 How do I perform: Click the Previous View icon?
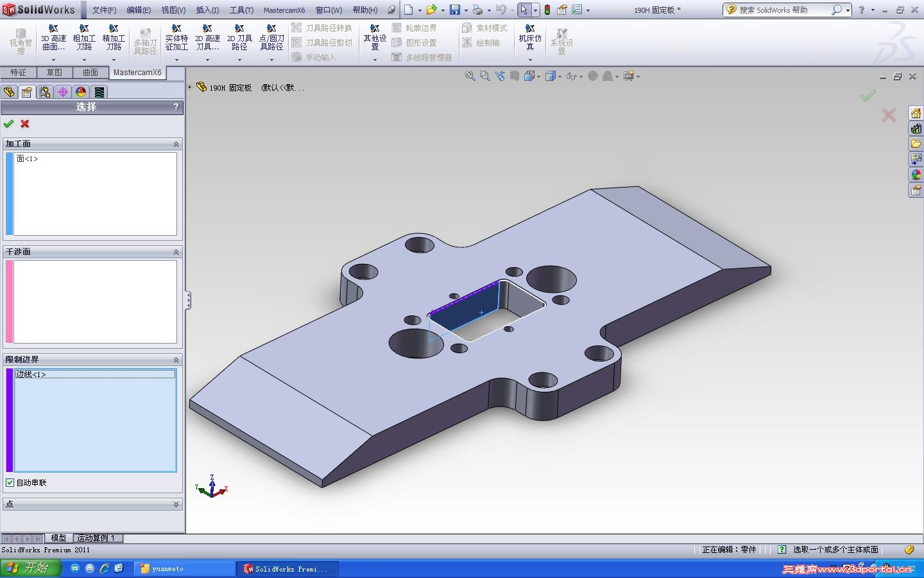tap(500, 76)
